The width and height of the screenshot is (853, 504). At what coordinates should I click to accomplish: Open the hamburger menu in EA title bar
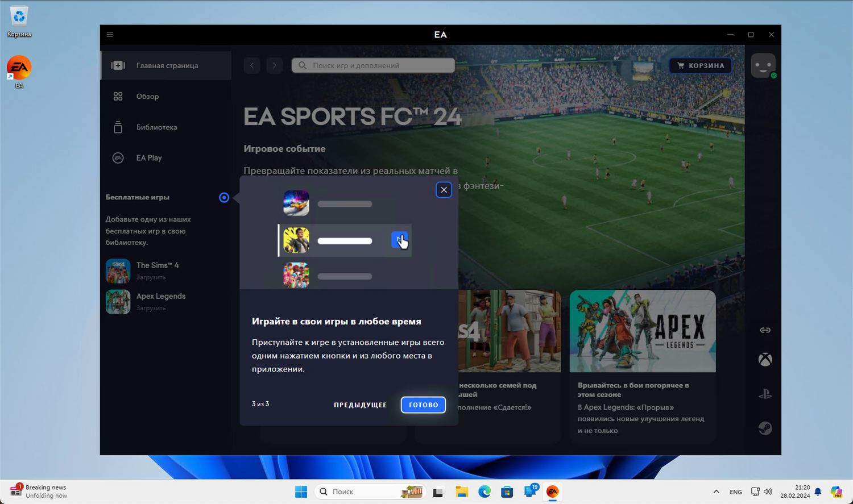(x=110, y=35)
